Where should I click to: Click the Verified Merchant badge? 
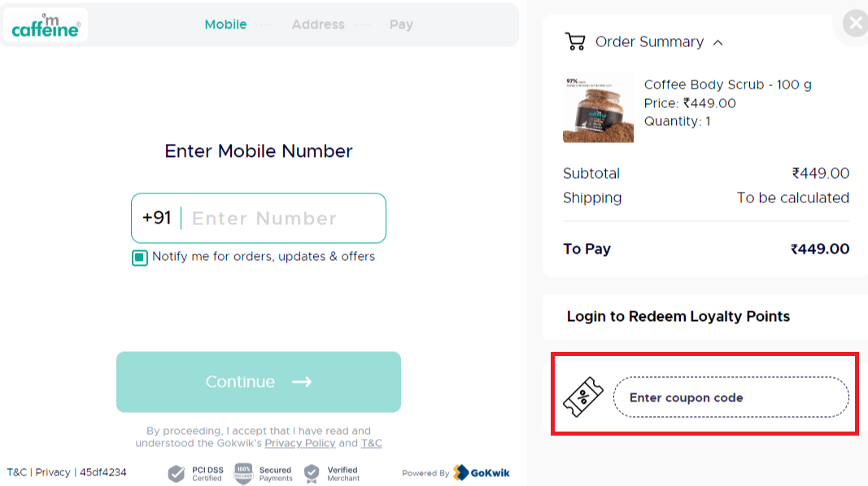pos(331,474)
